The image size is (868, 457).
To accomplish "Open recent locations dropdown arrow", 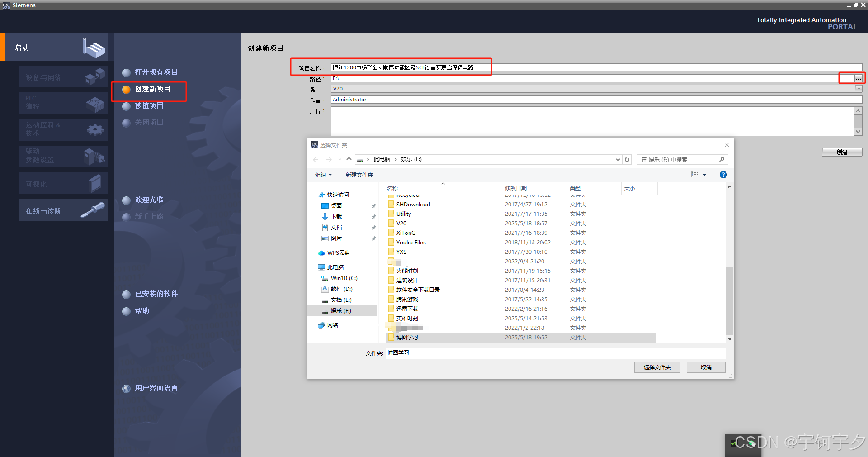I will (340, 160).
